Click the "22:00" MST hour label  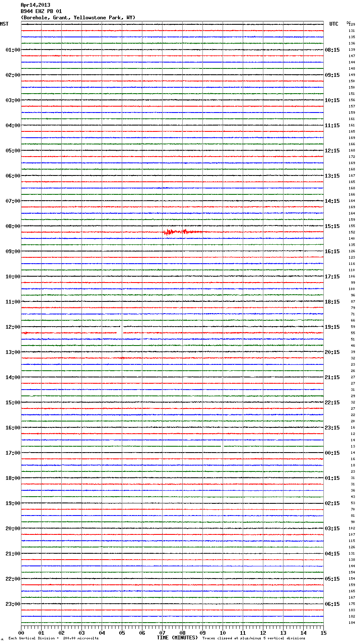click(13, 579)
